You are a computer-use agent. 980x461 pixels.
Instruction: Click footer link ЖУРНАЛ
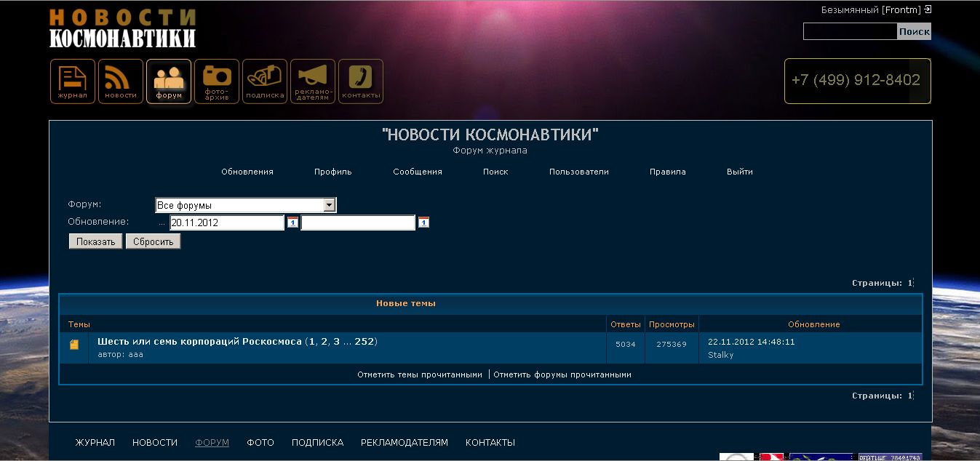(95, 442)
